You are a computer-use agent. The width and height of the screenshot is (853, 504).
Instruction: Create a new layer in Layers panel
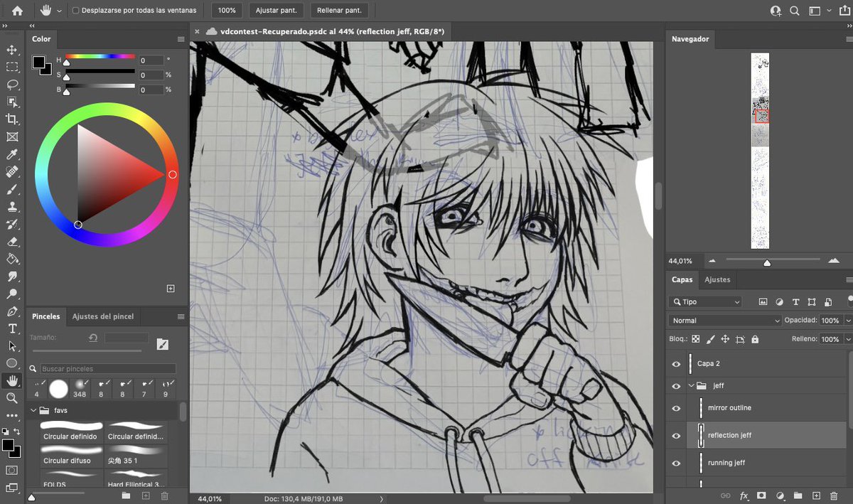816,495
